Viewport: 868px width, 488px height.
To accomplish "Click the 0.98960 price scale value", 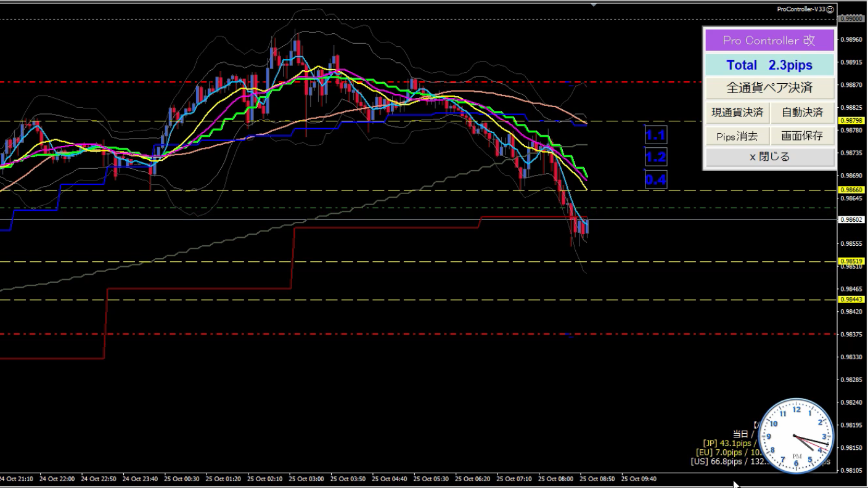I will [851, 39].
